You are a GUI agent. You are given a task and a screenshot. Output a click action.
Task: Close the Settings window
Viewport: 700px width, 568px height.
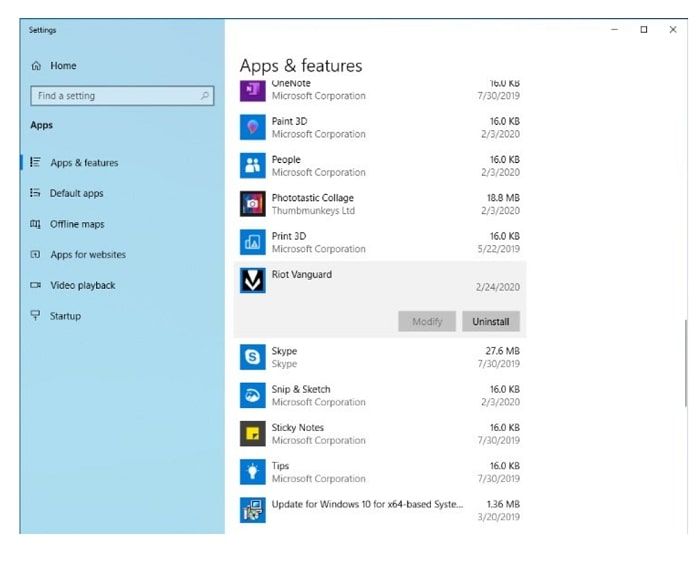click(673, 29)
